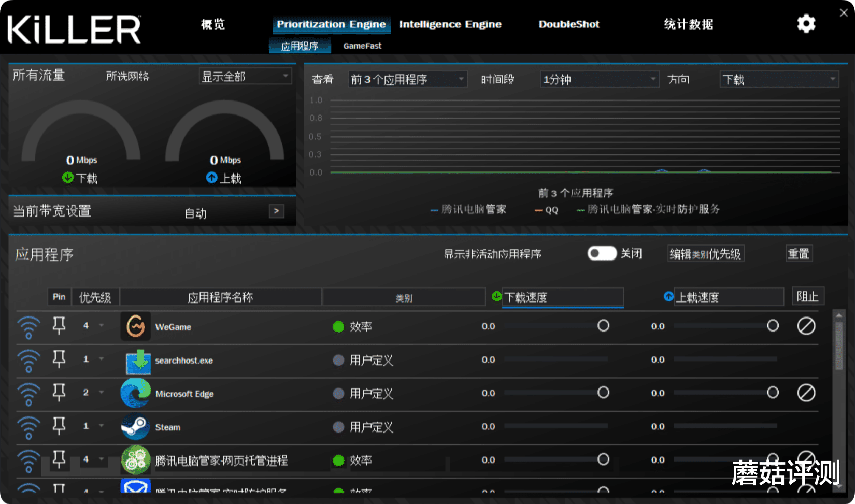855x504 pixels.
Task: Click the Microsoft Edge app icon
Action: pyautogui.click(x=136, y=393)
